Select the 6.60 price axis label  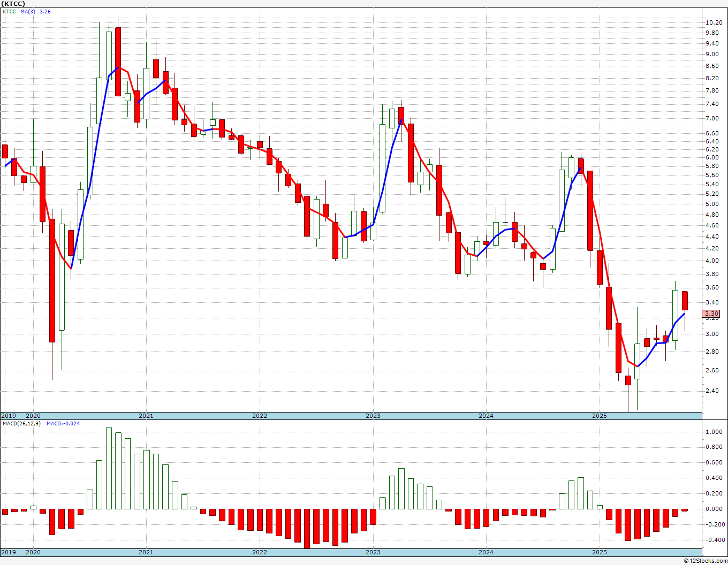click(x=712, y=133)
